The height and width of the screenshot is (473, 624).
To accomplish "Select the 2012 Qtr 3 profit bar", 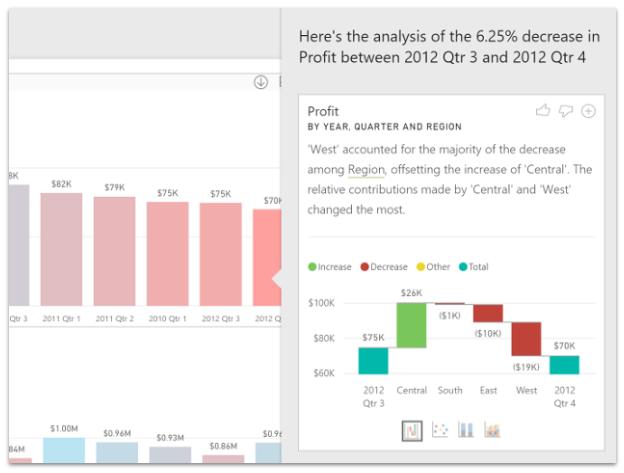I will (220, 254).
